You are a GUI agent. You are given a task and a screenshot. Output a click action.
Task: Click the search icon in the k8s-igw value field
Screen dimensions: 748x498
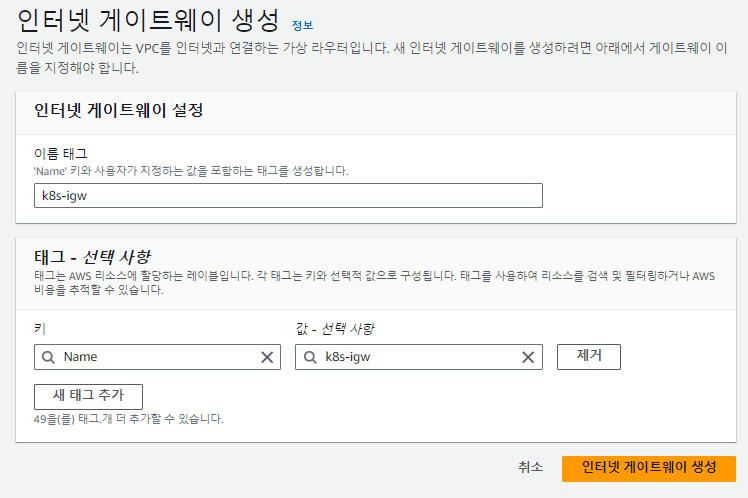tap(310, 357)
